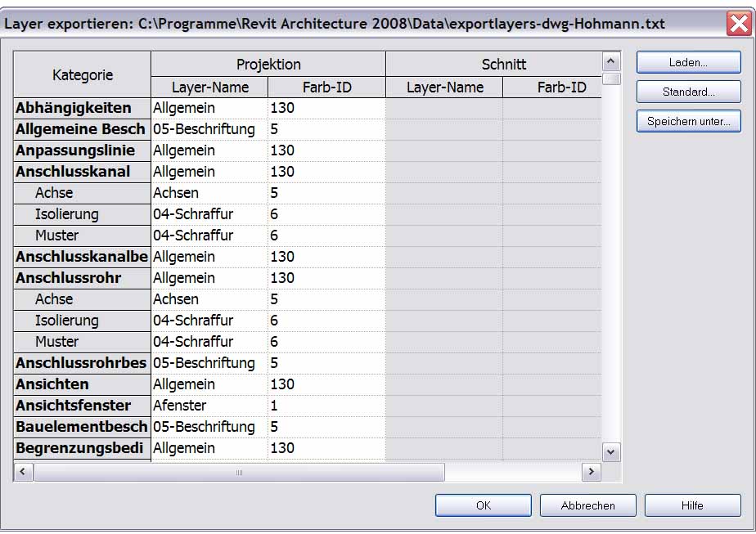
Task: Edit Farb-ID 5 of Allgemeine Besch
Action: (327, 129)
